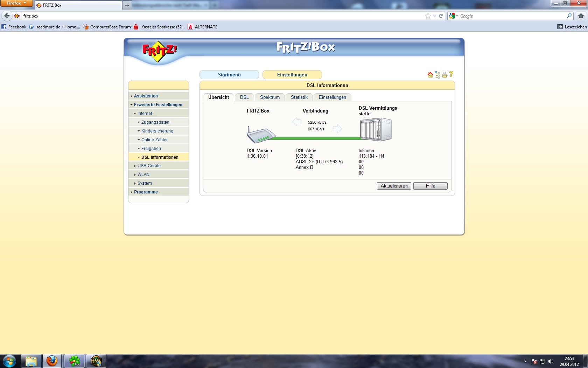Click the Aktualisieren button
Screen dimensions: 588x368
394,186
